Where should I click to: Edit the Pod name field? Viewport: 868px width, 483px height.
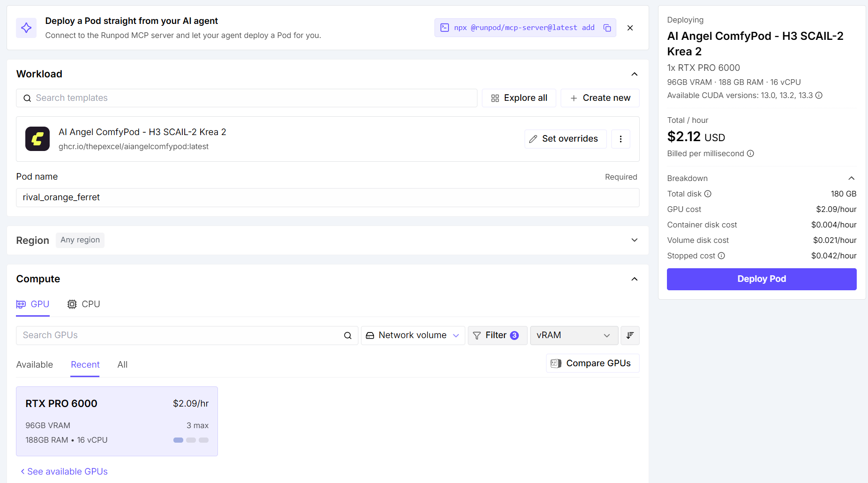(x=328, y=197)
